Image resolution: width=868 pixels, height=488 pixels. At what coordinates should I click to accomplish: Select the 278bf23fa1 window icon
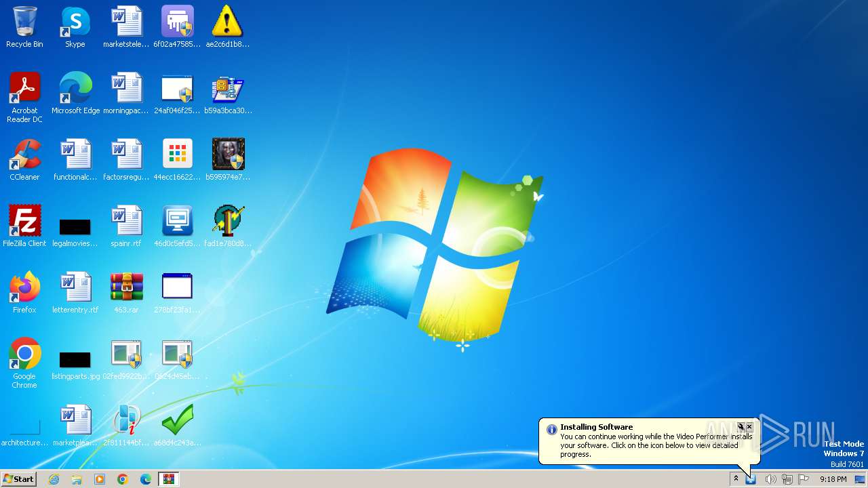(x=177, y=293)
